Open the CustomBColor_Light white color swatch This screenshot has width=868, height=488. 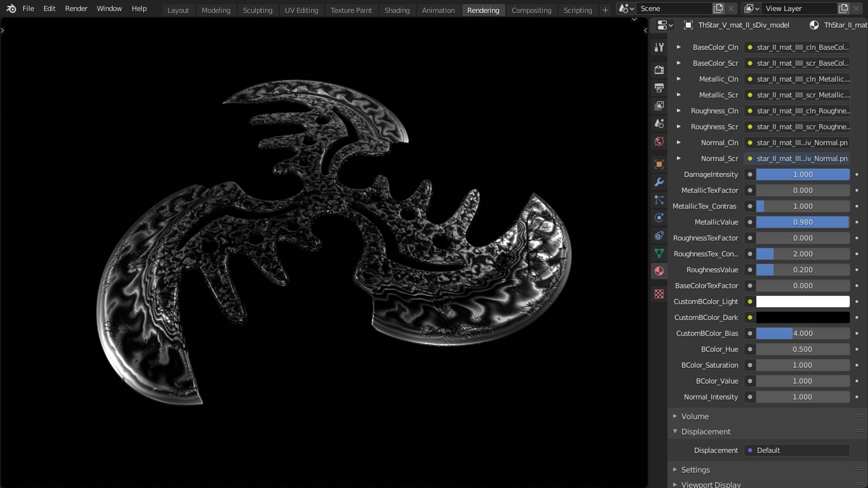(802, 302)
